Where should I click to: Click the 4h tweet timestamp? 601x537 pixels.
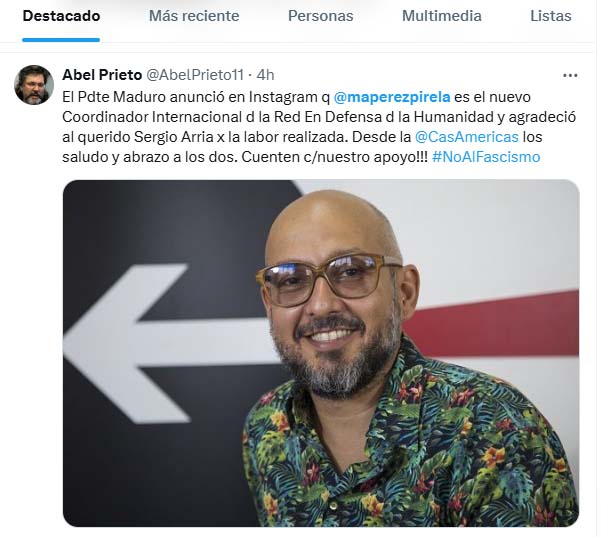(265, 75)
